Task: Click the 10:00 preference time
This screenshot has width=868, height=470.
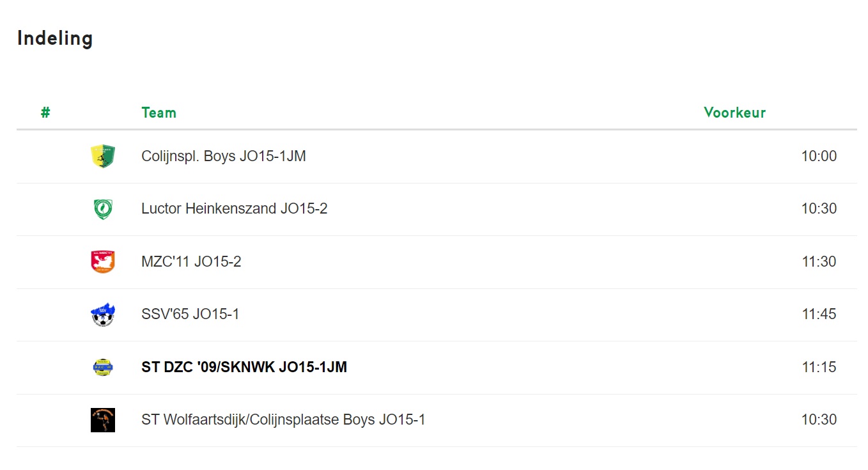Action: [819, 157]
